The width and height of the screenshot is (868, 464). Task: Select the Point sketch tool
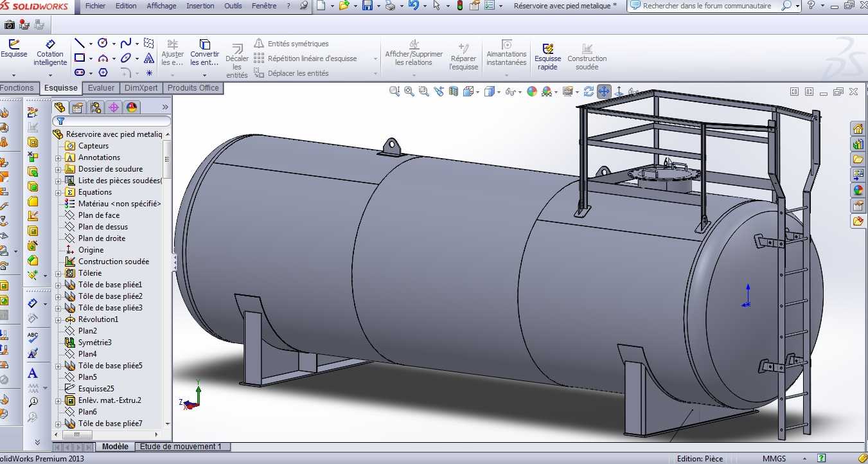[x=149, y=73]
